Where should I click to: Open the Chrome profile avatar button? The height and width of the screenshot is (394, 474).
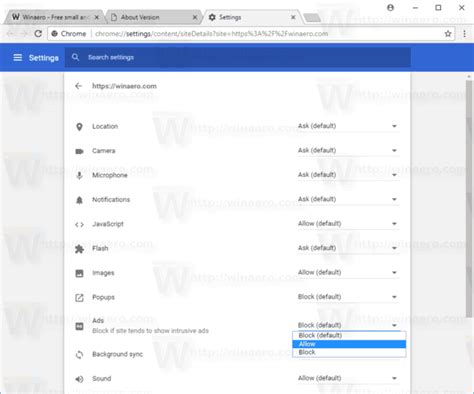coord(390,8)
